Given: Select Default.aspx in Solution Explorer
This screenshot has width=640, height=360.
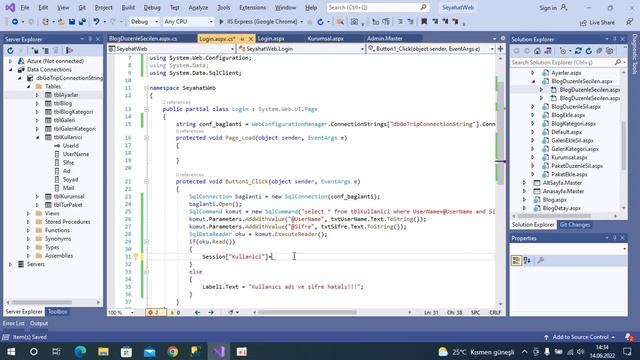Looking at the screenshot, I should pyautogui.click(x=566, y=132).
